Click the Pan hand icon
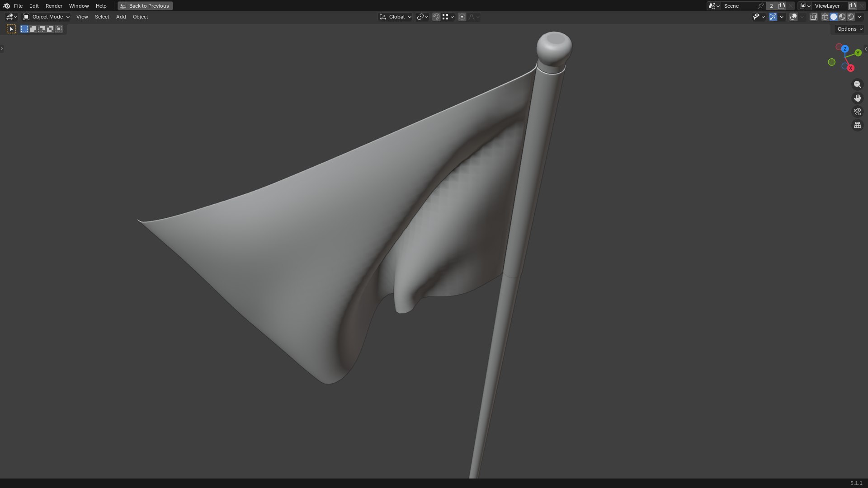Screen dimensions: 868x488 858,98
